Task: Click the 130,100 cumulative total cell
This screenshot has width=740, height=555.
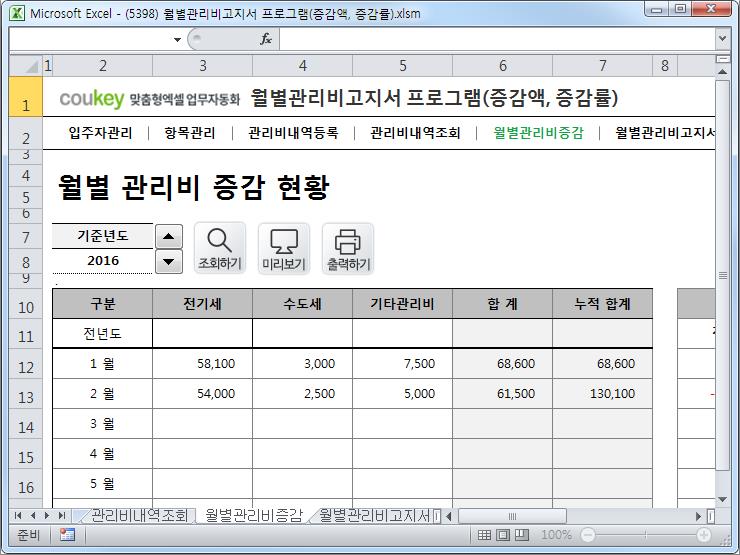Action: (x=603, y=394)
